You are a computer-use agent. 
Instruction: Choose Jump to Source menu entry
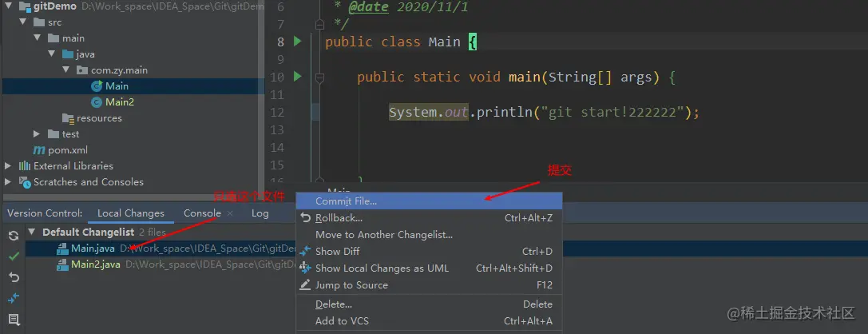pos(430,285)
